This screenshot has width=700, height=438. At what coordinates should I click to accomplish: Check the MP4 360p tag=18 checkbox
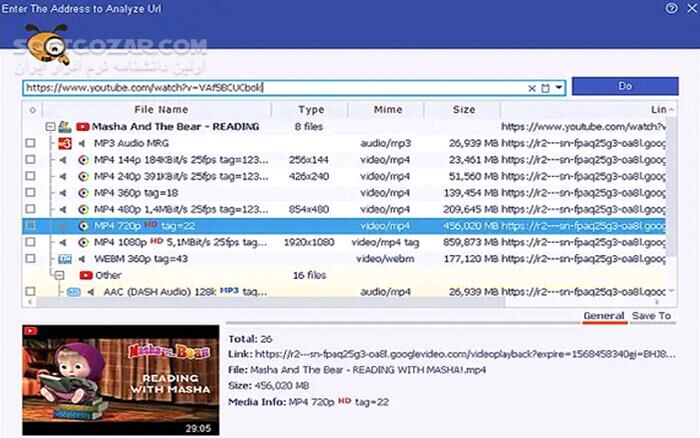pos(30,193)
